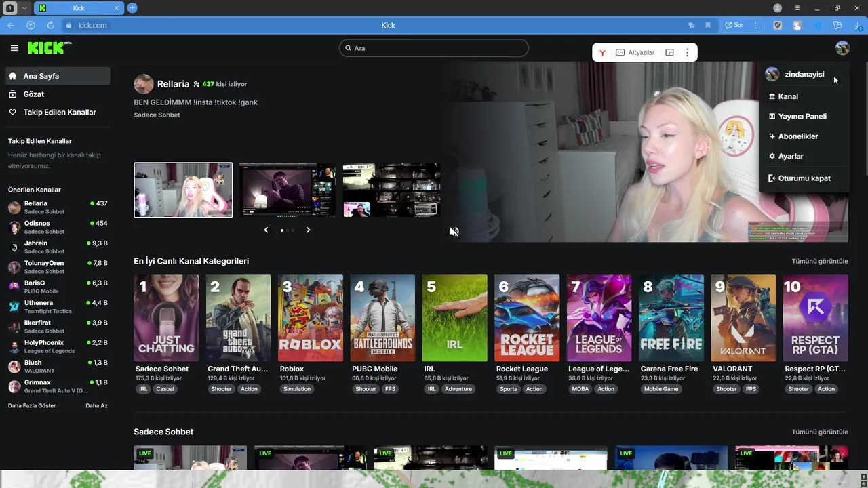This screenshot has height=488, width=868.
Task: Open Gözat in the sidebar
Action: pos(57,94)
